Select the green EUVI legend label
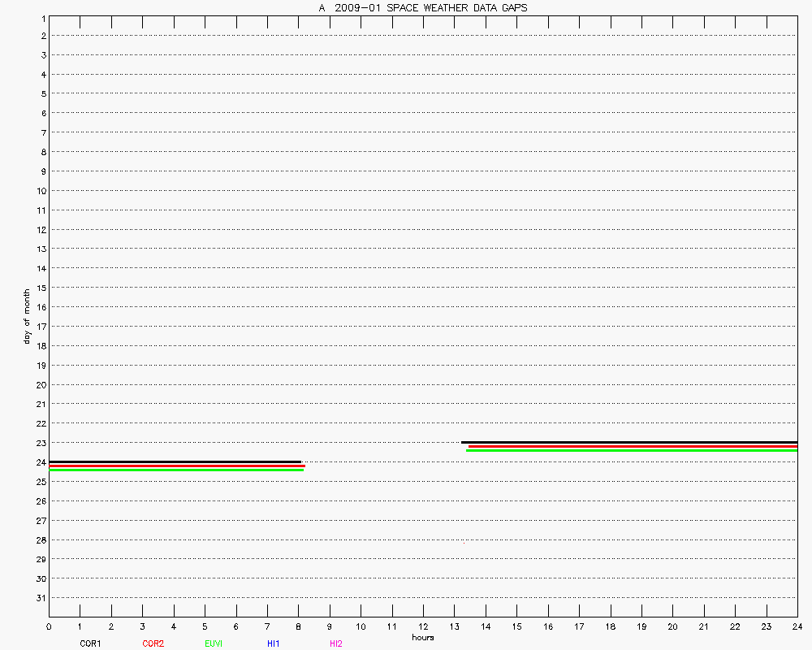This screenshot has height=650, width=812. [214, 643]
